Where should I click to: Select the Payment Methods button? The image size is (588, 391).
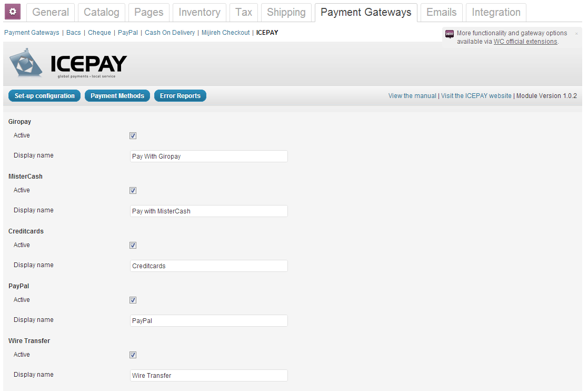pos(117,96)
